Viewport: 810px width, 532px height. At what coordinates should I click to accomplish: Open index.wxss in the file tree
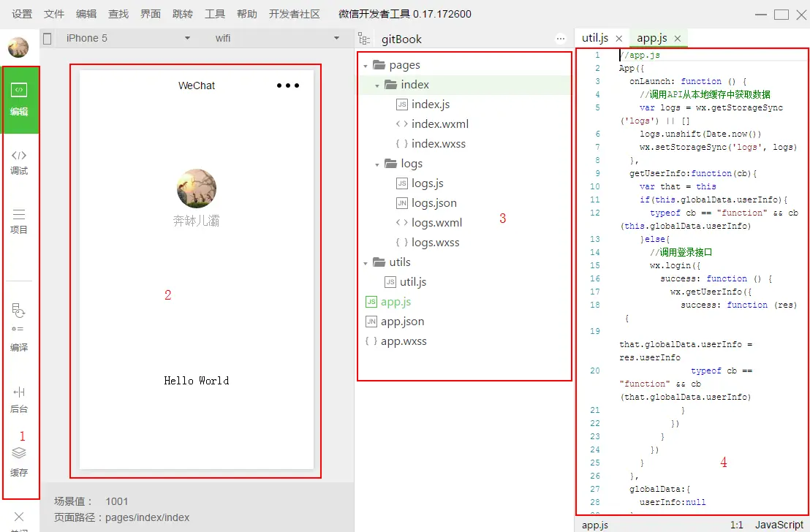click(x=439, y=143)
